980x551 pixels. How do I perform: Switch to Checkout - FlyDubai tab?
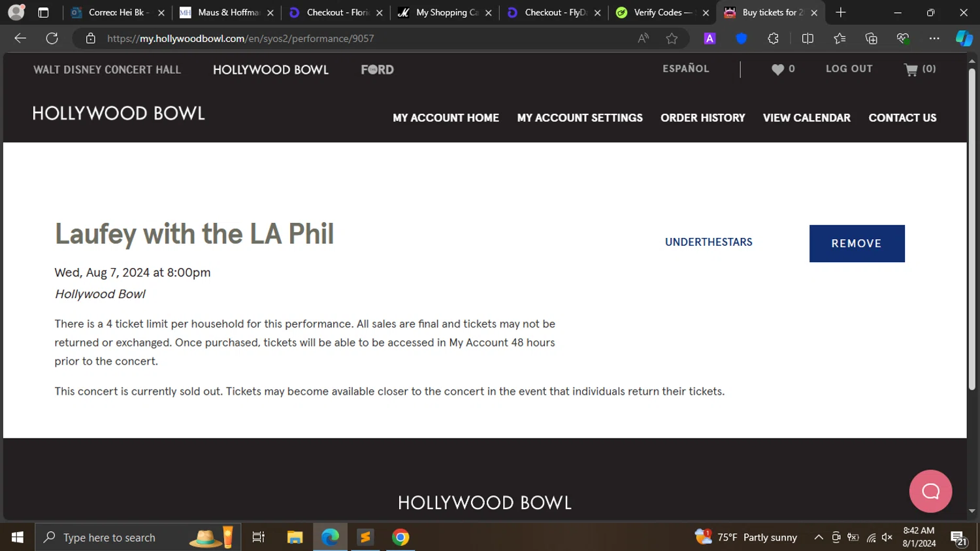click(x=554, y=12)
